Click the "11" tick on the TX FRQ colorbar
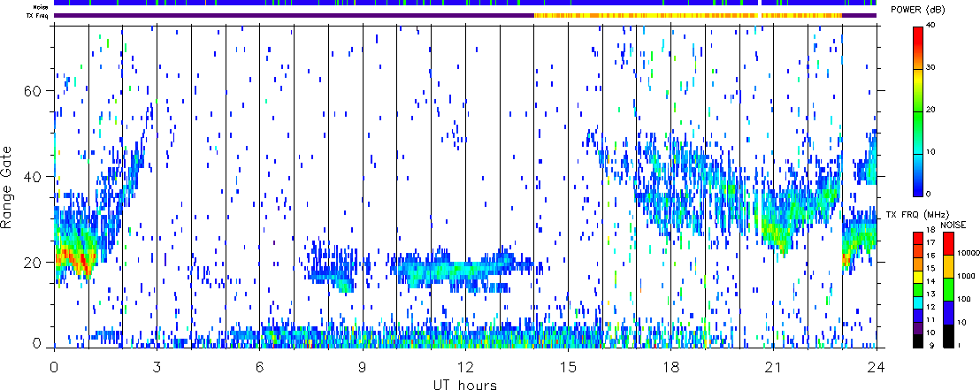This screenshot has height=390, width=980. click(x=931, y=321)
